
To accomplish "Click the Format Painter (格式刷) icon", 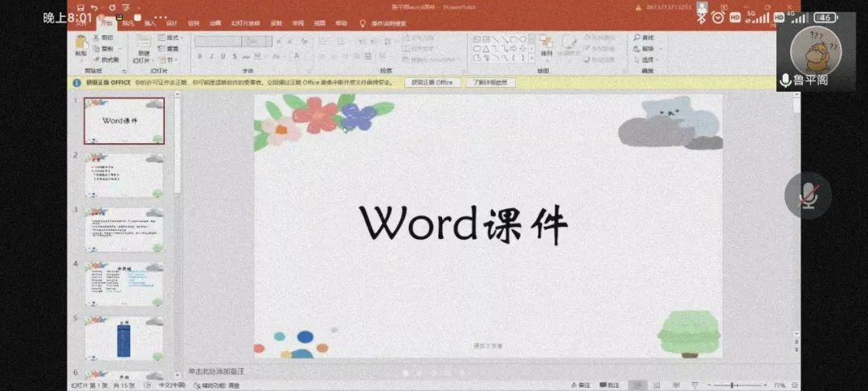I will 97,59.
